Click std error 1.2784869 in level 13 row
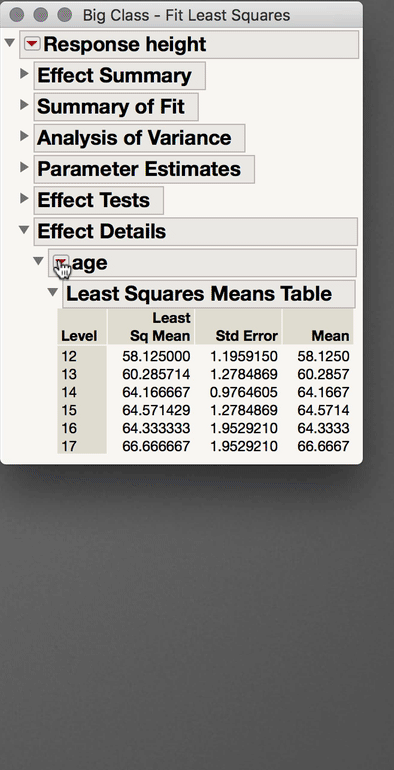The image size is (394, 770). point(244,374)
